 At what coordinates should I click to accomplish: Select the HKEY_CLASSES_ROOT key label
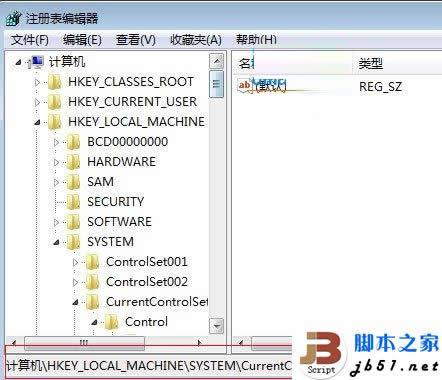pyautogui.click(x=131, y=82)
